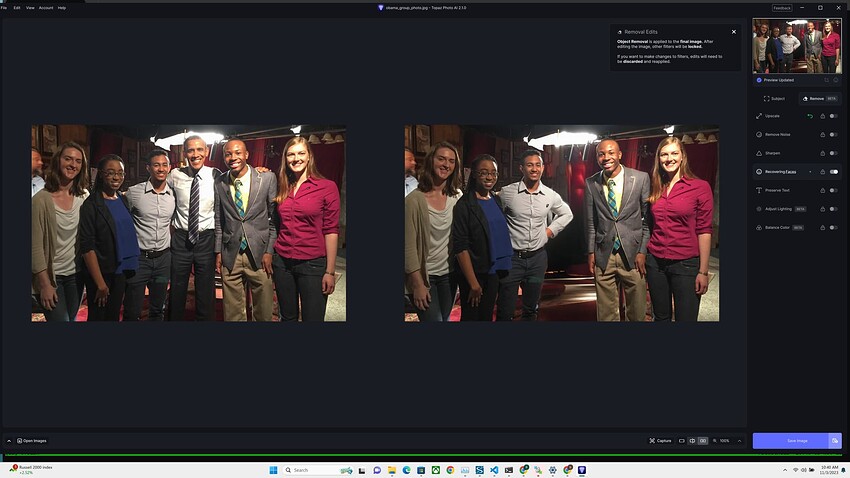Click the lock icon for Sharpen
This screenshot has width=850, height=478.
point(822,153)
